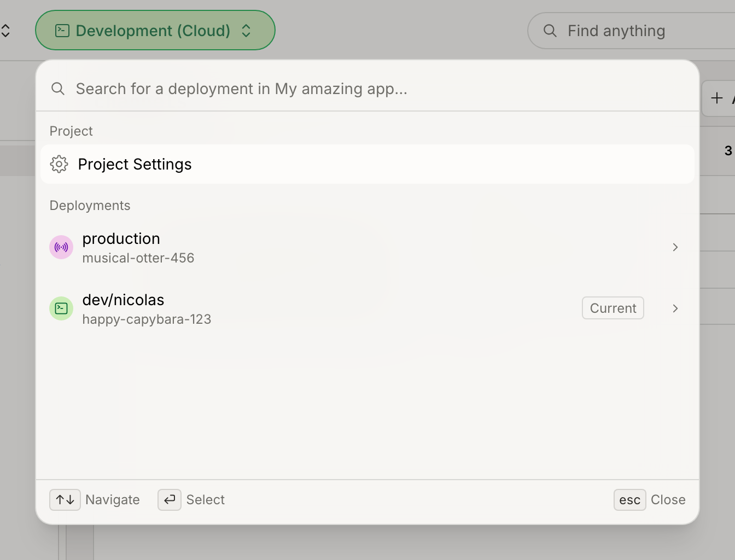Click the magnifier icon in deployment search
735x560 pixels.
[x=58, y=89]
